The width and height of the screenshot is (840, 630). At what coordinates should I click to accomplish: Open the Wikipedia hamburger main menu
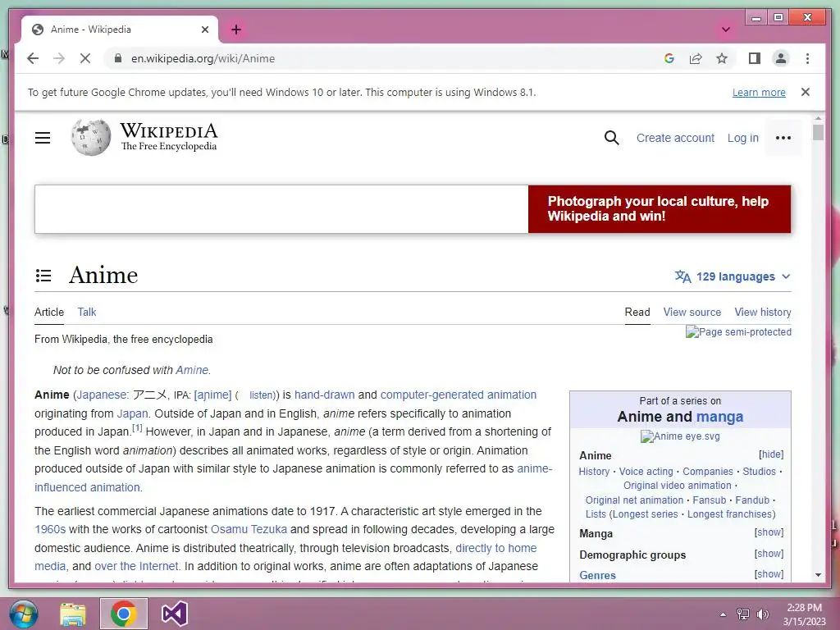pos(43,138)
